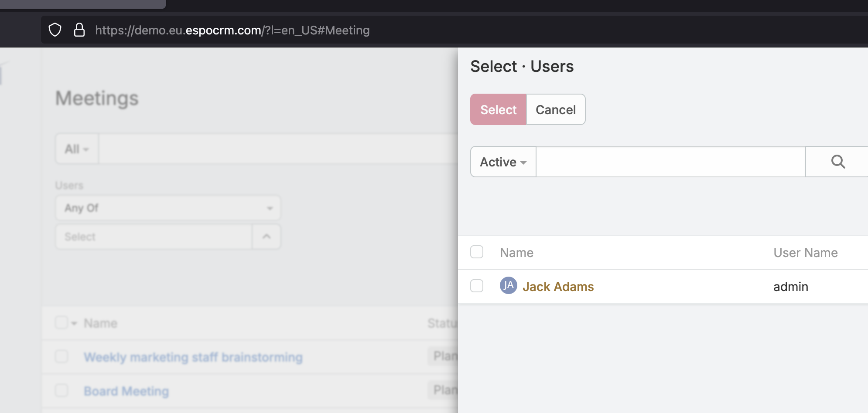Cancel the Select Users dialog
The height and width of the screenshot is (413, 868).
coord(555,110)
